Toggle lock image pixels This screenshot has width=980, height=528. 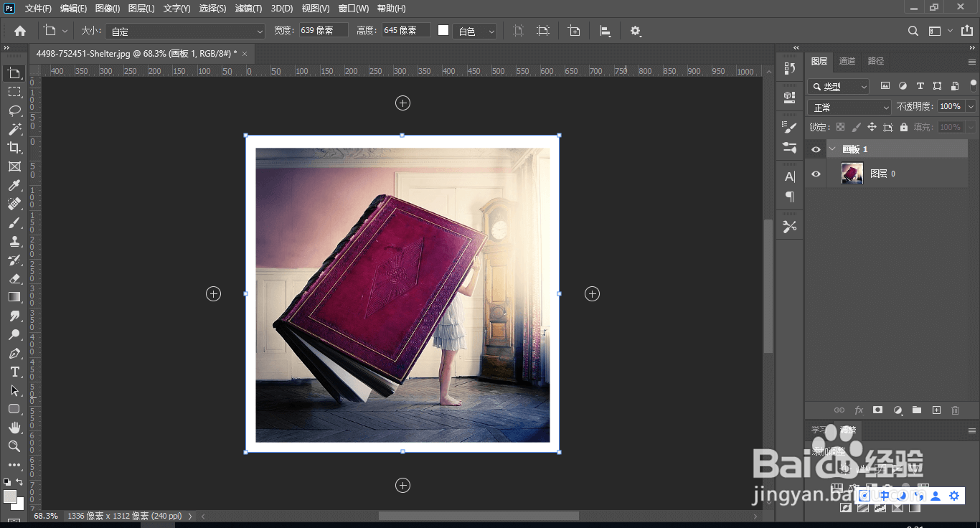[856, 127]
